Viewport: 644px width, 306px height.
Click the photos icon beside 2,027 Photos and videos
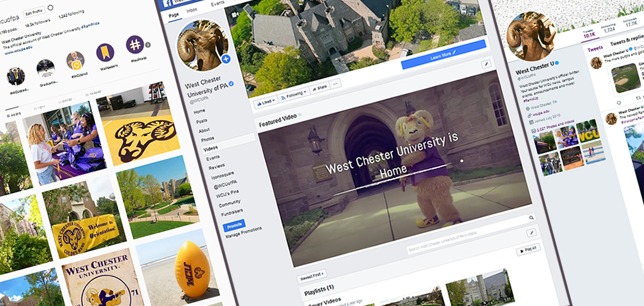point(533,131)
